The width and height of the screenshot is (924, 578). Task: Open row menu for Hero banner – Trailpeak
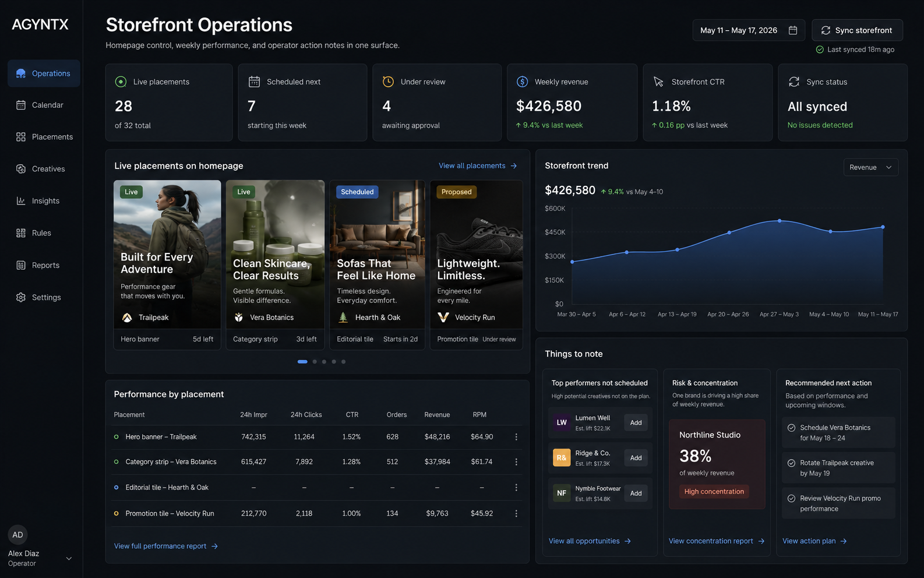(x=516, y=437)
